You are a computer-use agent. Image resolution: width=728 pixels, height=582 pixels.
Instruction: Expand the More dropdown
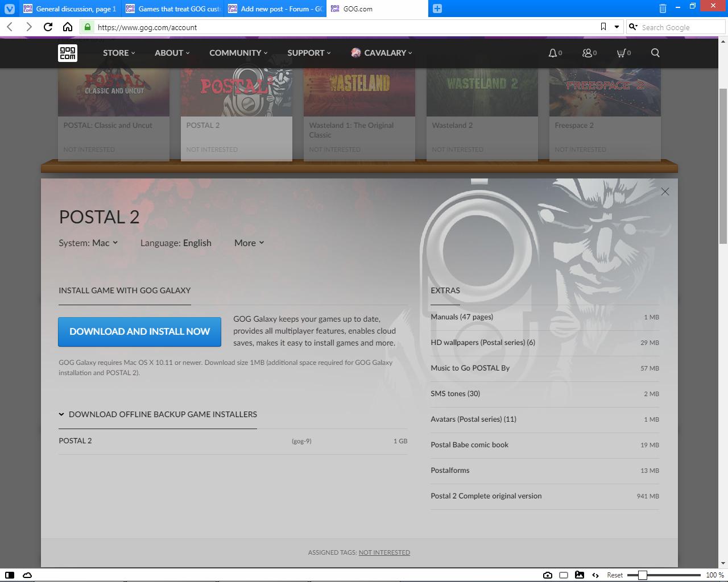pos(249,243)
